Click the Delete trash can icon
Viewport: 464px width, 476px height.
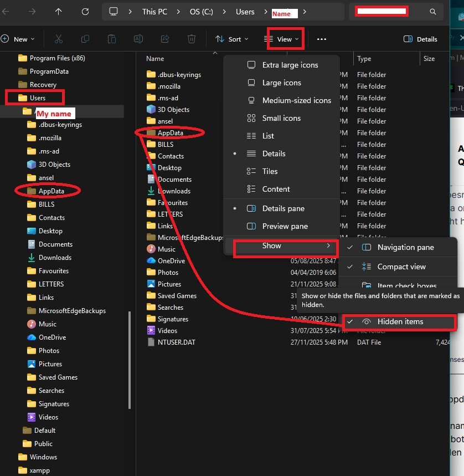click(191, 39)
